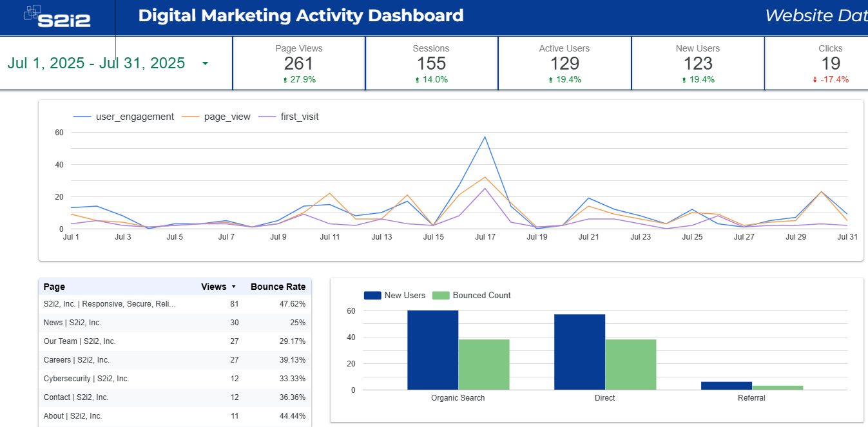This screenshot has width=868, height=427.
Task: Open the date range dropdown arrow
Action: pyautogui.click(x=205, y=63)
